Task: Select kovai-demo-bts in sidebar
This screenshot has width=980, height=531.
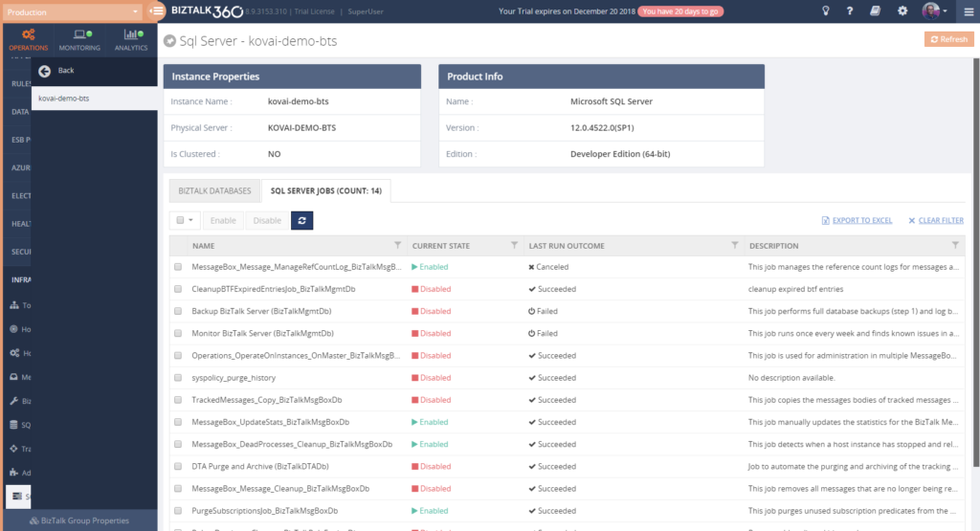Action: pos(95,99)
